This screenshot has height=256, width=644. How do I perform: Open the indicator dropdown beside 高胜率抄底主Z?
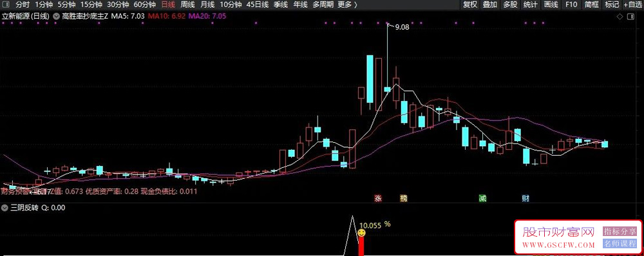pyautogui.click(x=56, y=17)
